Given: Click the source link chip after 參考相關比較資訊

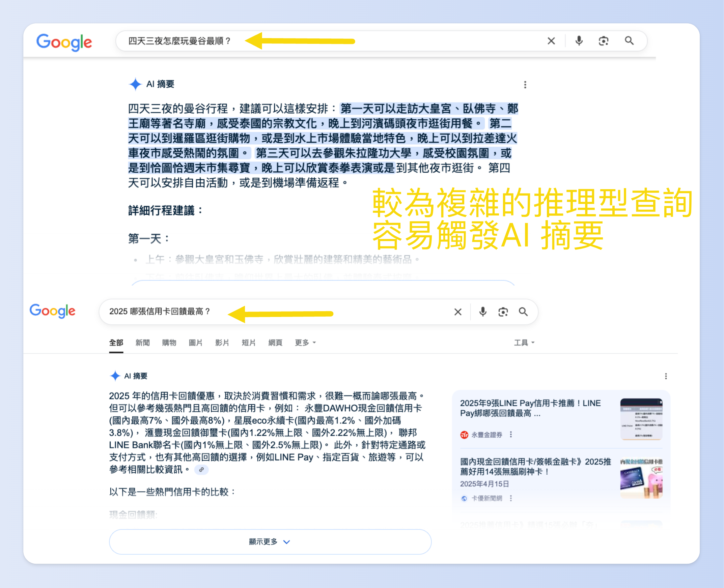Looking at the screenshot, I should coord(201,470).
